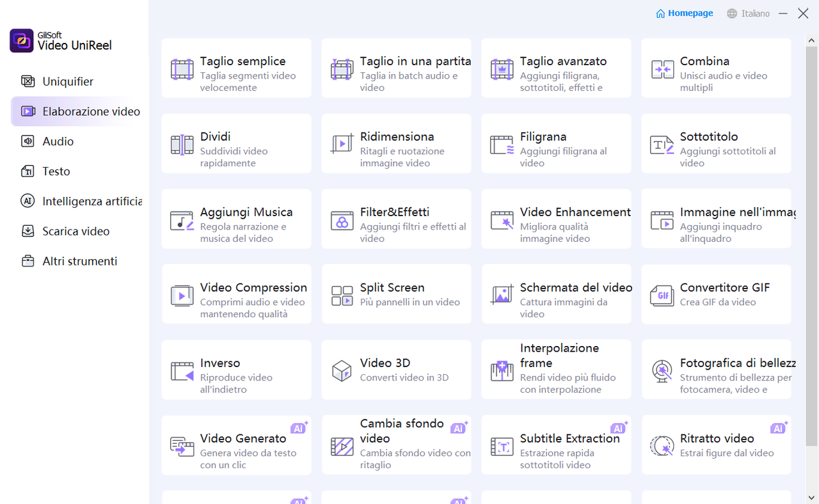
Task: Click the Filigrana watermark icon
Action: tap(502, 145)
